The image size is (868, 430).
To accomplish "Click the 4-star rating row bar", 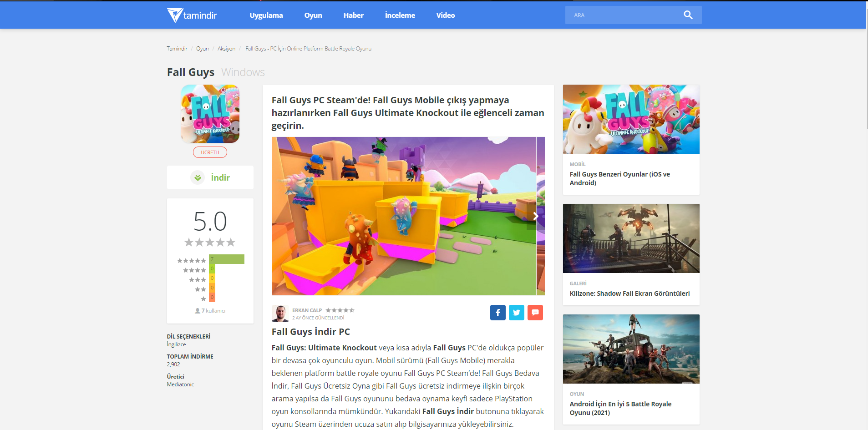I will coord(212,269).
